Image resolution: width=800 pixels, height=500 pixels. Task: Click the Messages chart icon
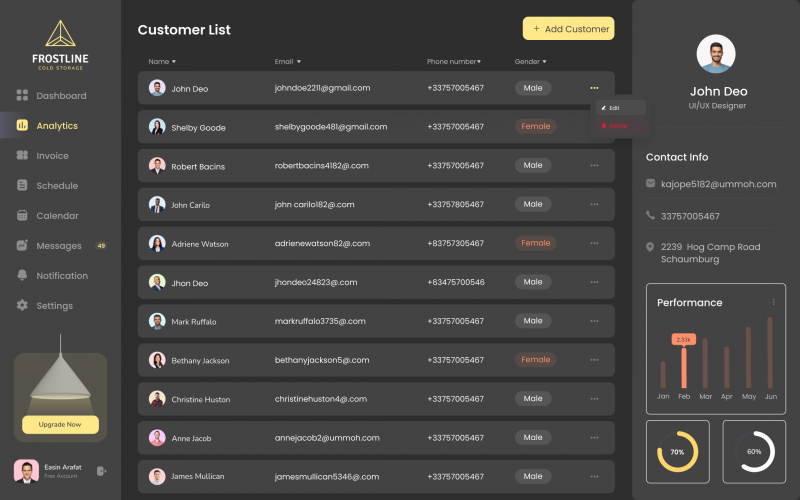click(x=22, y=245)
